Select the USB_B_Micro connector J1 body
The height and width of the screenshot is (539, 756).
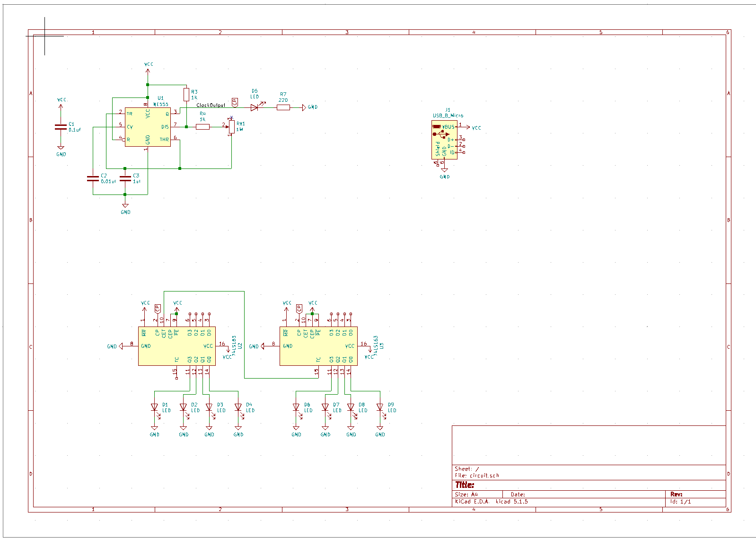coord(444,140)
